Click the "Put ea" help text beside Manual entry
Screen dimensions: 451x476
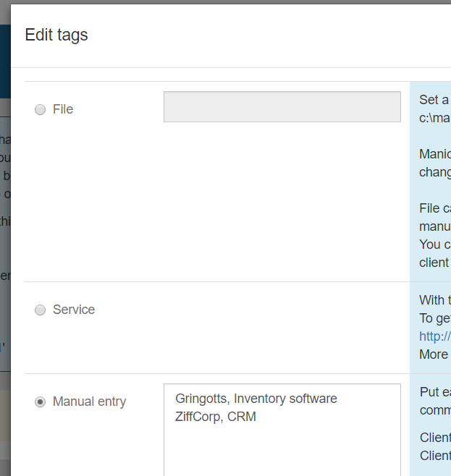click(x=434, y=392)
